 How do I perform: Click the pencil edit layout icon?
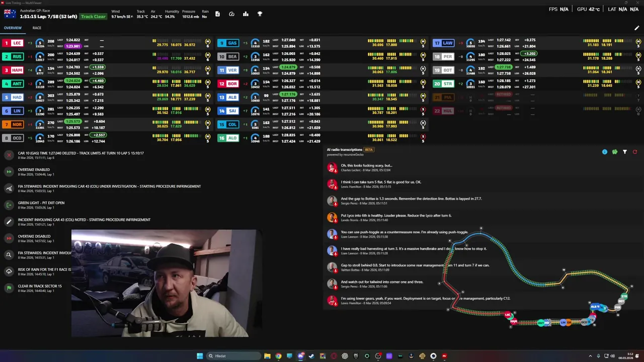click(636, 28)
